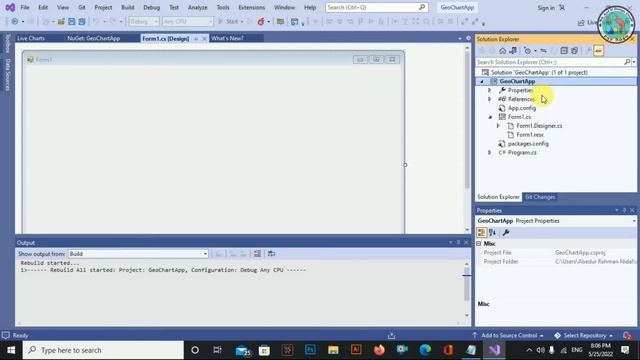The height and width of the screenshot is (360, 640).
Task: Collapse the Misc category in Properties
Action: tap(479, 244)
